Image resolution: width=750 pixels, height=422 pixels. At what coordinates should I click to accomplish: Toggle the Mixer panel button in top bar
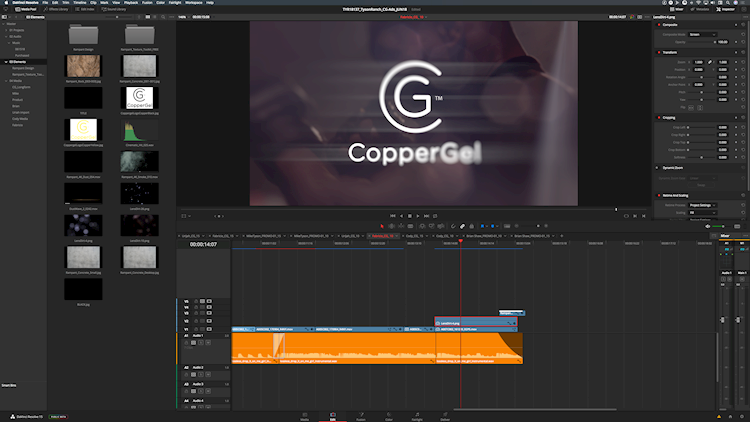pos(676,9)
